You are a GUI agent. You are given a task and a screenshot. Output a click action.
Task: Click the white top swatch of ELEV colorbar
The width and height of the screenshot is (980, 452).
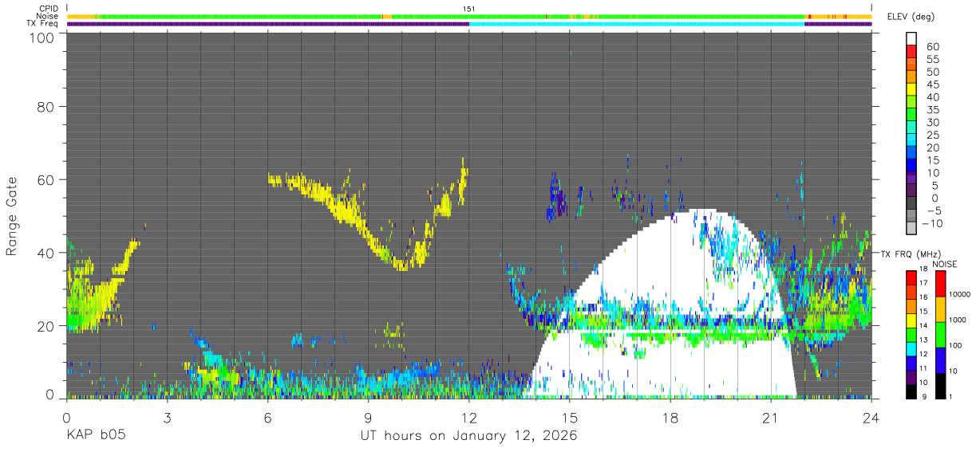pyautogui.click(x=911, y=38)
